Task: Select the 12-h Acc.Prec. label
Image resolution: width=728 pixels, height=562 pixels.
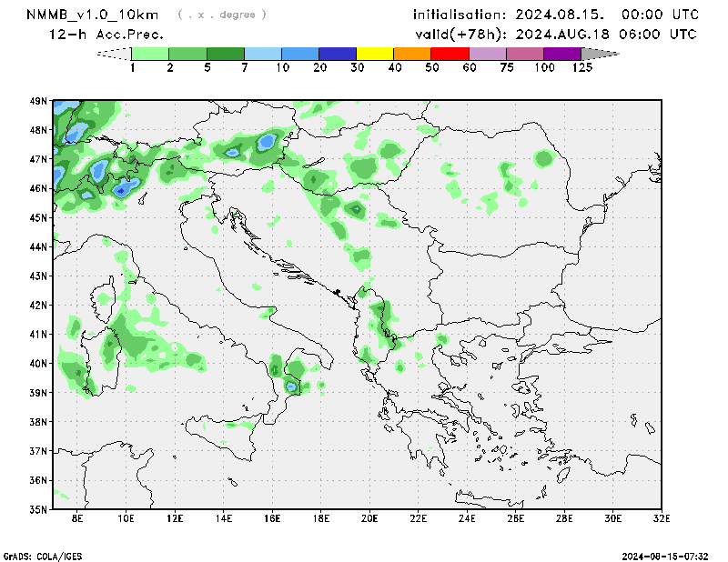Action: coord(106,35)
